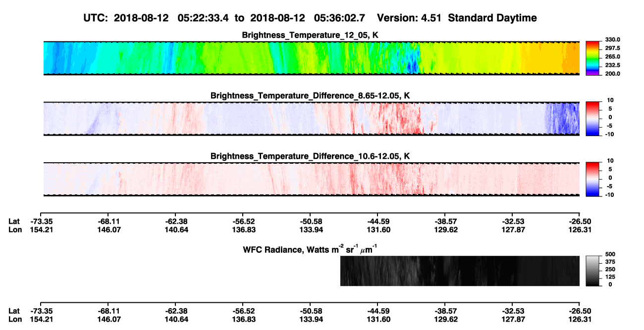The width and height of the screenshot is (644, 330).
Task: Click latitude -56.52 on the axis above WFC panel
Action: [x=243, y=222]
